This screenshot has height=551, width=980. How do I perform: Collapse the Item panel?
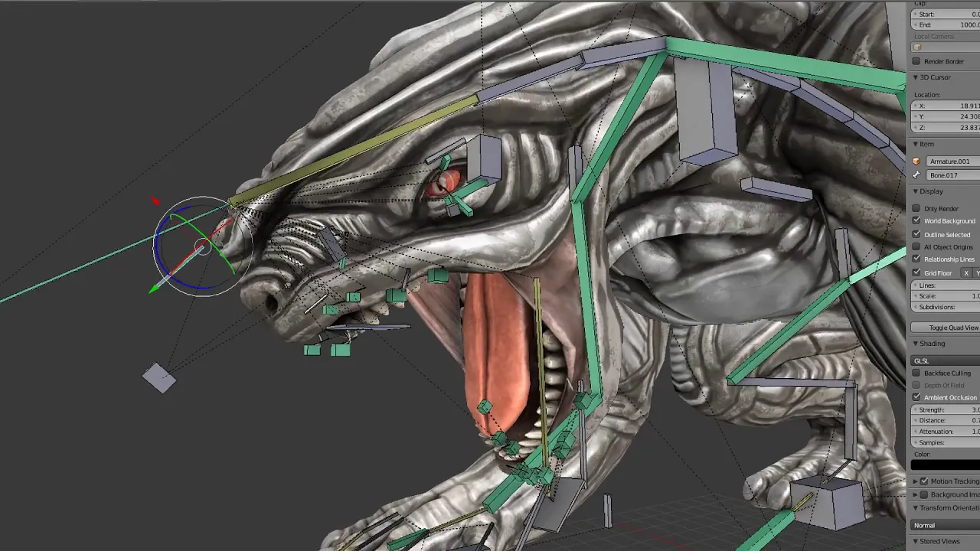[915, 144]
